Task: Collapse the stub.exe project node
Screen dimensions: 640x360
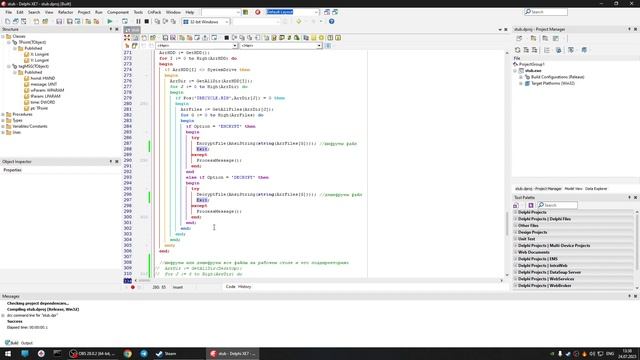Action: [515, 71]
